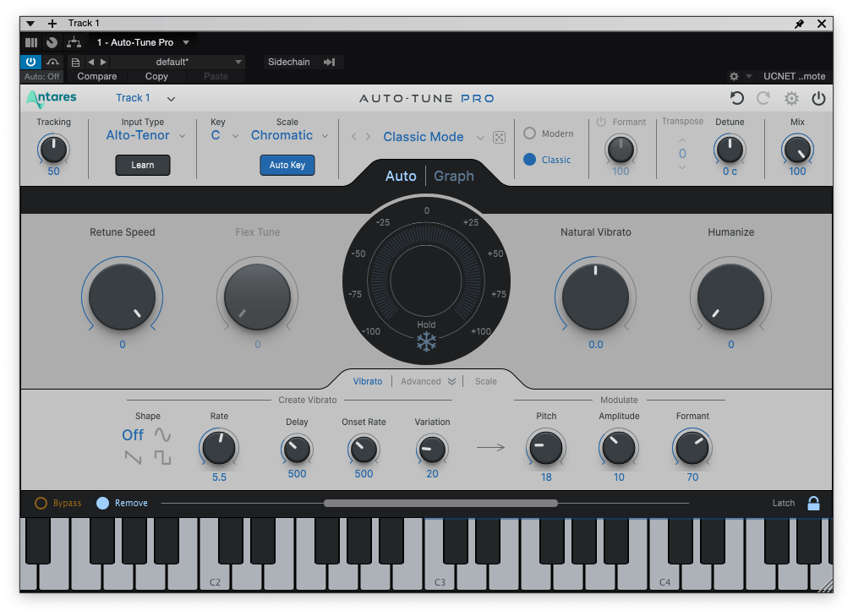This screenshot has height=616, width=853.
Task: Open the routing tree icon in host toolbar
Action: (74, 42)
